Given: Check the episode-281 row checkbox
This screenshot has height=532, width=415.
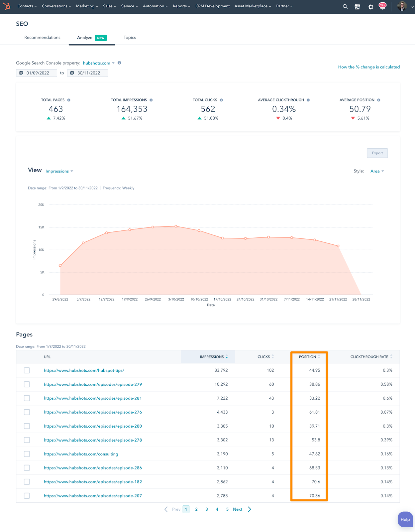Looking at the screenshot, I should (27, 398).
